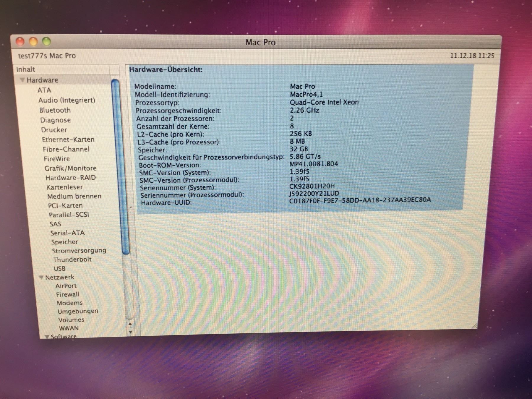The width and height of the screenshot is (532, 399).
Task: Select Thunderbolt entry
Action: pos(72,260)
